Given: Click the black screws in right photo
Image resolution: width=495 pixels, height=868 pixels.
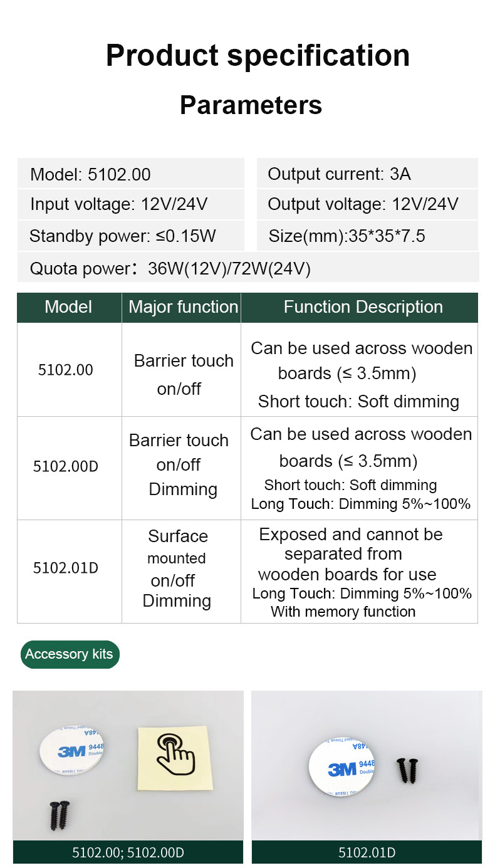Looking at the screenshot, I should point(407,770).
